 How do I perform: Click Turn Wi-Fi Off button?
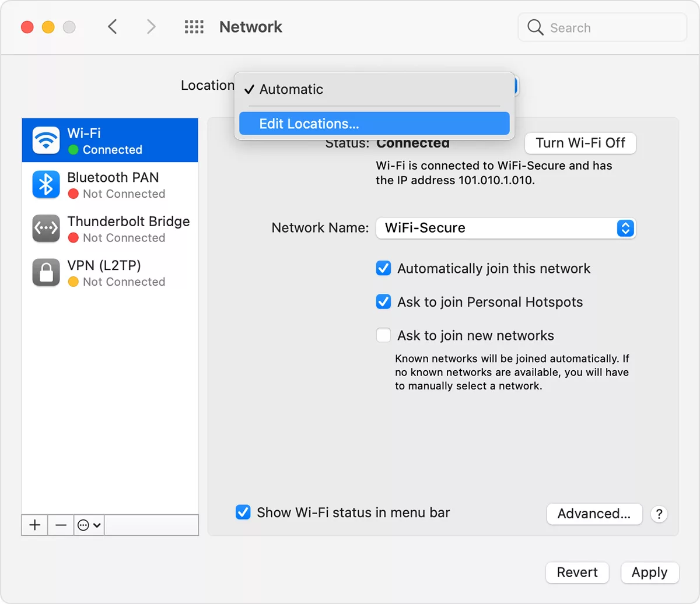pos(579,143)
